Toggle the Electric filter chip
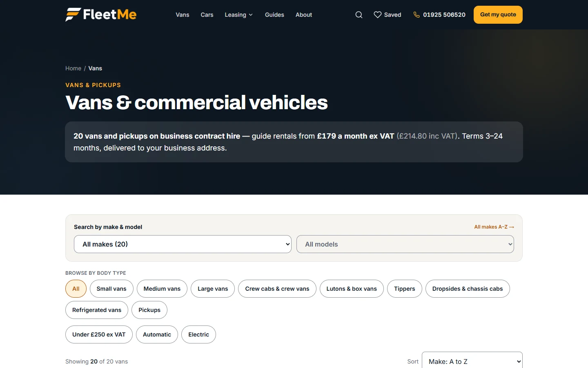Viewport: 588px width, 368px height. (x=198, y=334)
